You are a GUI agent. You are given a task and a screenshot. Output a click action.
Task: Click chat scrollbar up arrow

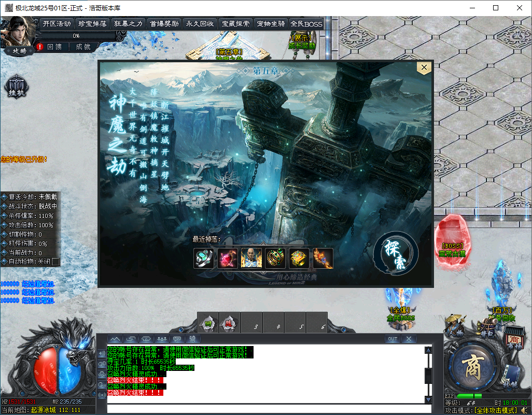428,350
